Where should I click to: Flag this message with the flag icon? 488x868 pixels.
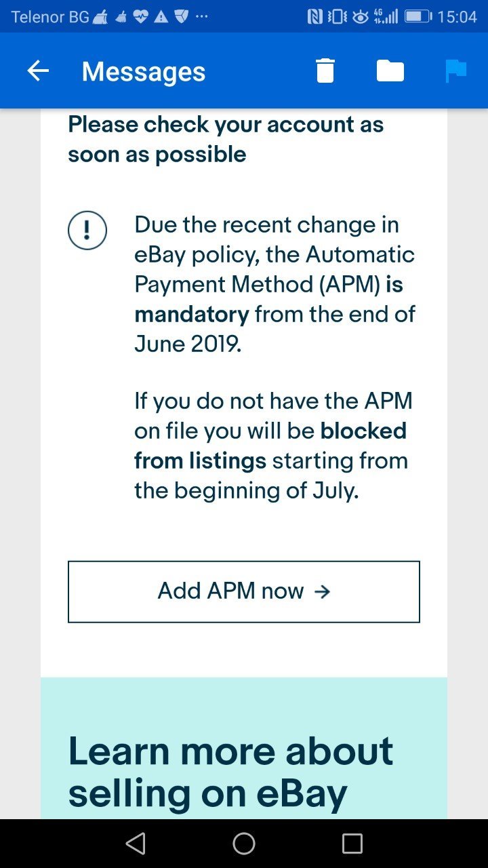coord(455,71)
